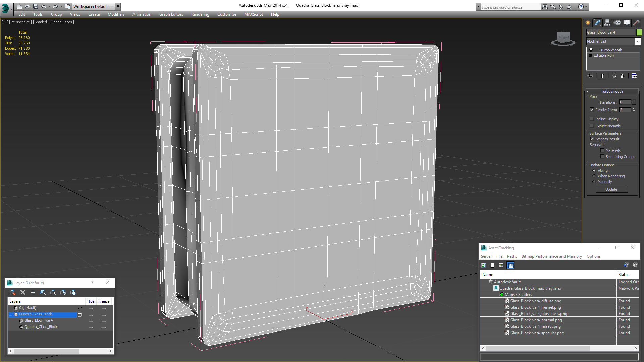Toggle Smooth Result checkbox
Screen dimensions: 644x362
coord(592,139)
